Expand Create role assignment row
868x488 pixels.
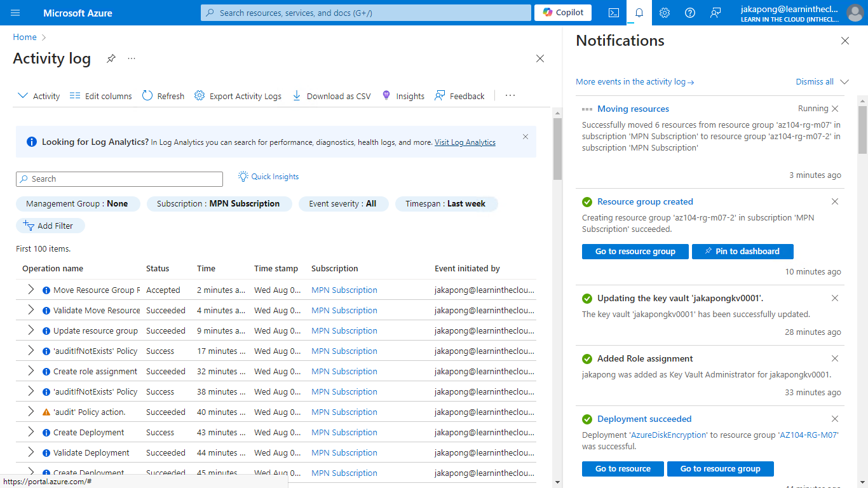(31, 371)
